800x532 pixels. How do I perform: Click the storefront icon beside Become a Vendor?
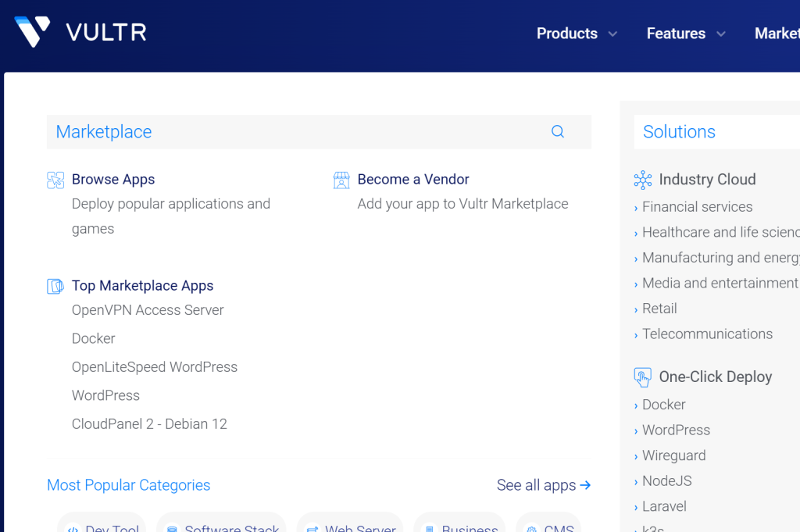(341, 180)
